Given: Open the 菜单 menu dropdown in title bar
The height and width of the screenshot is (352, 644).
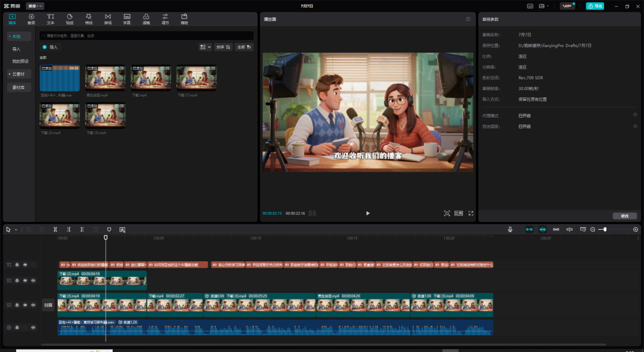Looking at the screenshot, I should click(35, 6).
